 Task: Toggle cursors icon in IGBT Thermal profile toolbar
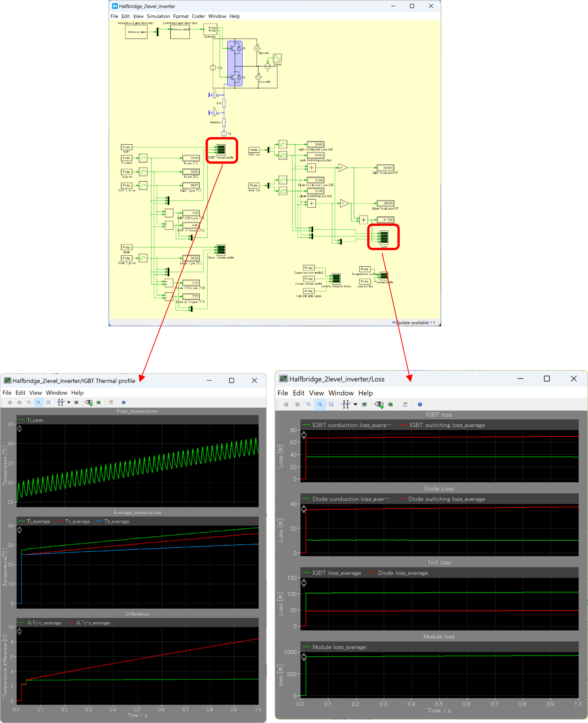pos(61,402)
